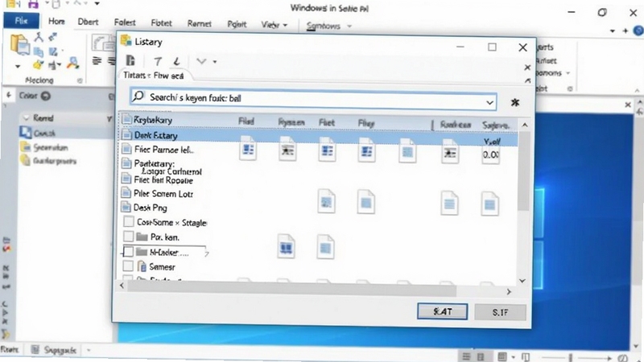Click the up-arrow icon below the Listary X
This screenshot has height=362, width=644.
click(x=528, y=80)
